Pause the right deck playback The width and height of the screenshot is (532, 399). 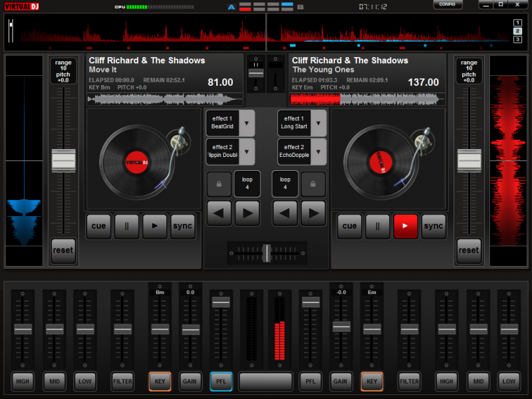[378, 226]
